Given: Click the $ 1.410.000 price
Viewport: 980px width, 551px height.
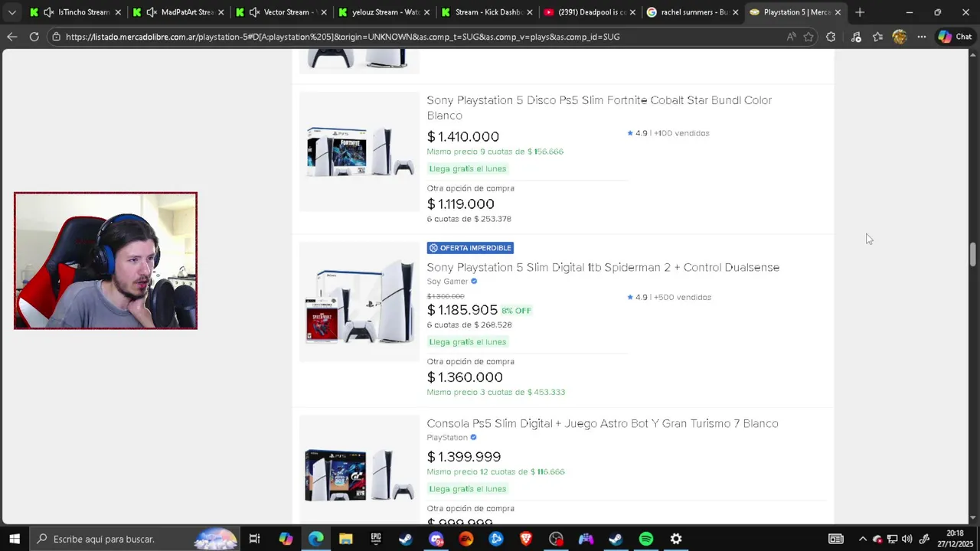Looking at the screenshot, I should coord(463,136).
